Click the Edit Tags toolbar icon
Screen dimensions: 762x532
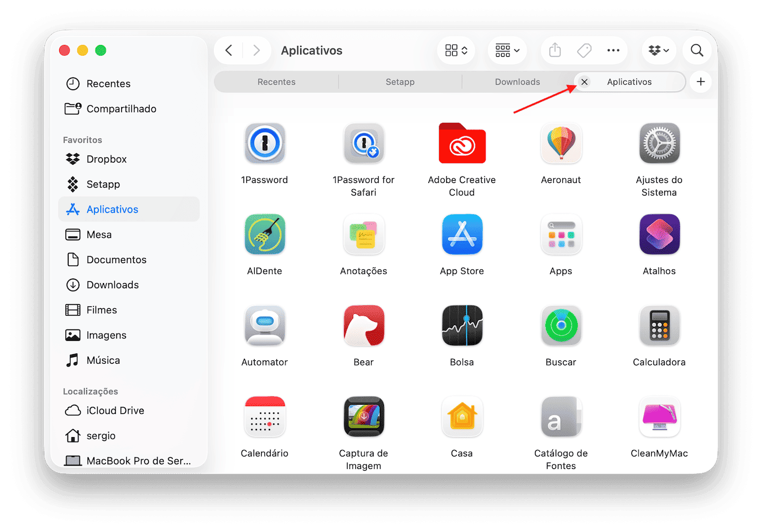coord(584,51)
